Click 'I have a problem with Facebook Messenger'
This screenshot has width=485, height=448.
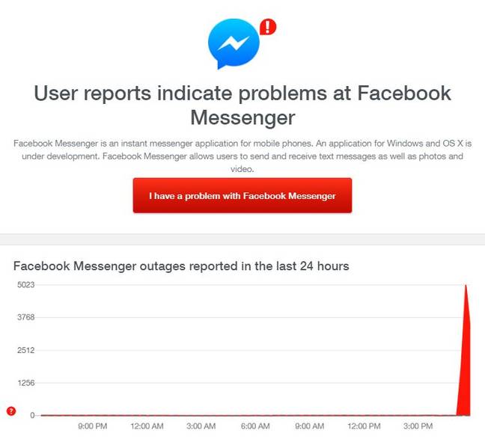pyautogui.click(x=242, y=195)
